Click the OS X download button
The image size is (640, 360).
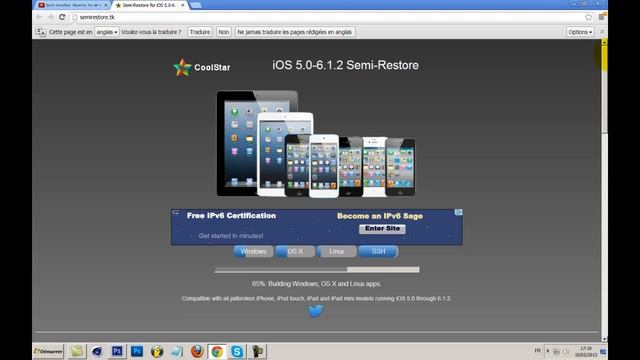tap(295, 251)
